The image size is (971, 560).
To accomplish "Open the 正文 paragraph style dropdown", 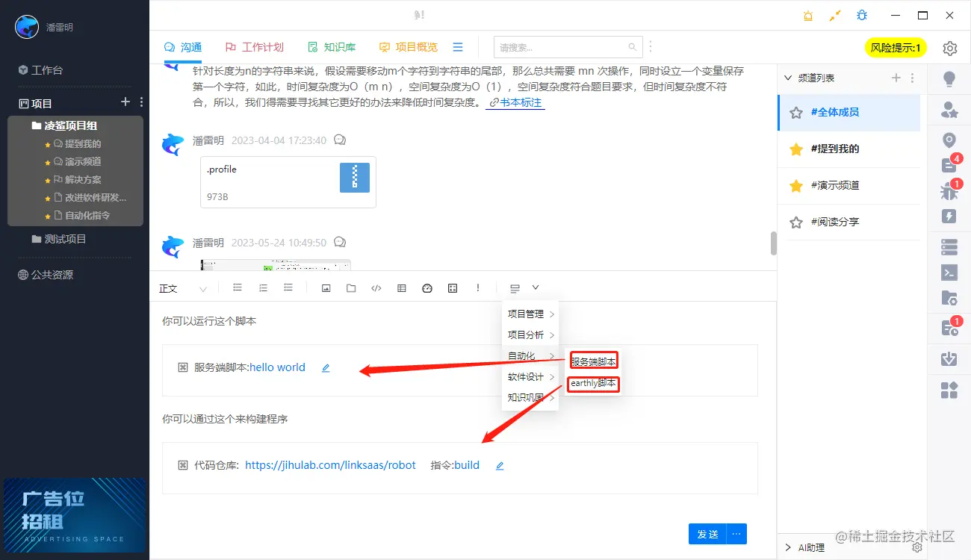I will click(183, 289).
